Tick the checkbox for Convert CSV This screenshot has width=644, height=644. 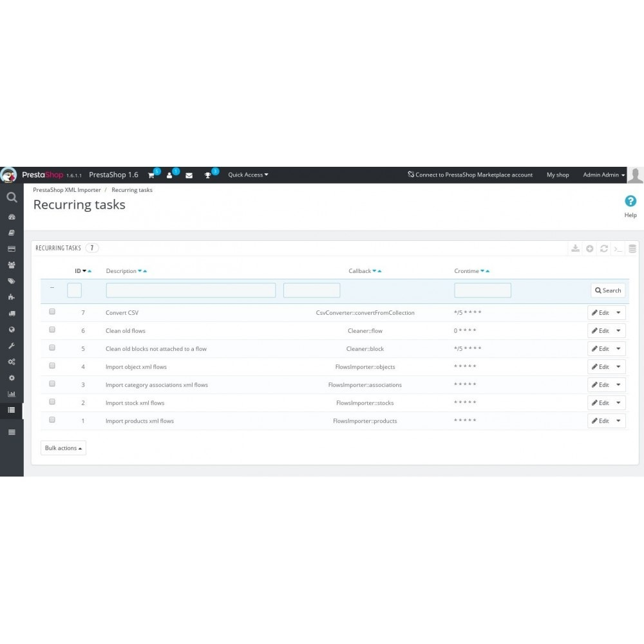tap(52, 311)
